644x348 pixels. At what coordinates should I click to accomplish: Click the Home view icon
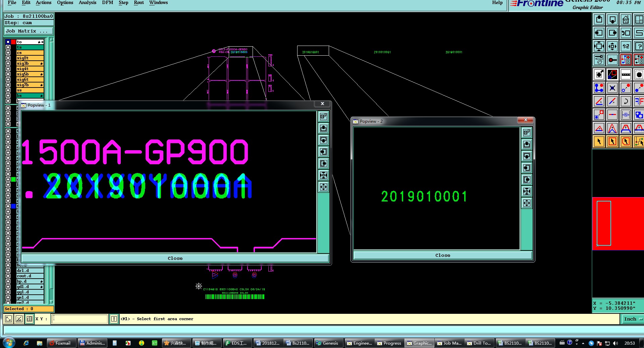(x=626, y=19)
